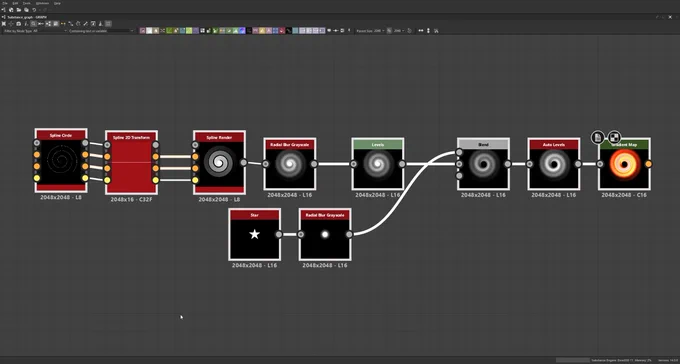Click the size label under Star node

pos(255,265)
